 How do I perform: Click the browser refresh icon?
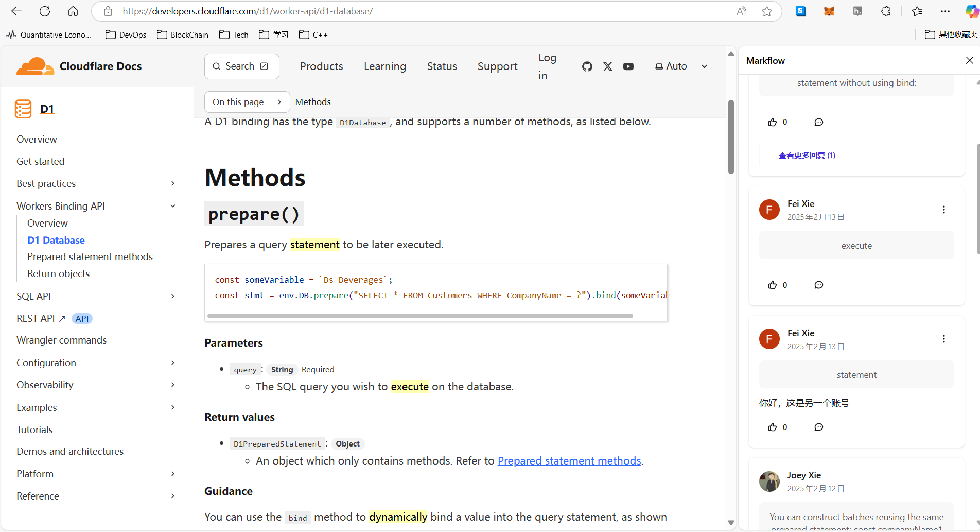45,11
